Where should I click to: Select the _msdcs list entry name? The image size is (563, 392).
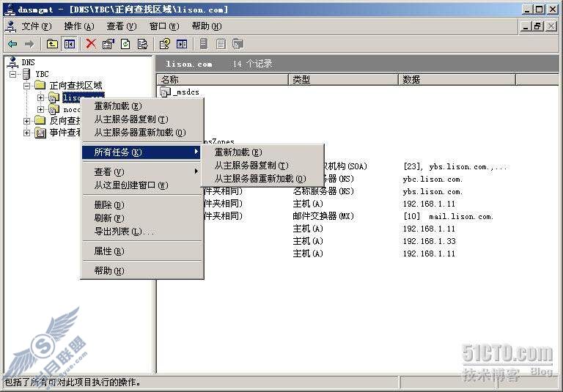[x=186, y=92]
